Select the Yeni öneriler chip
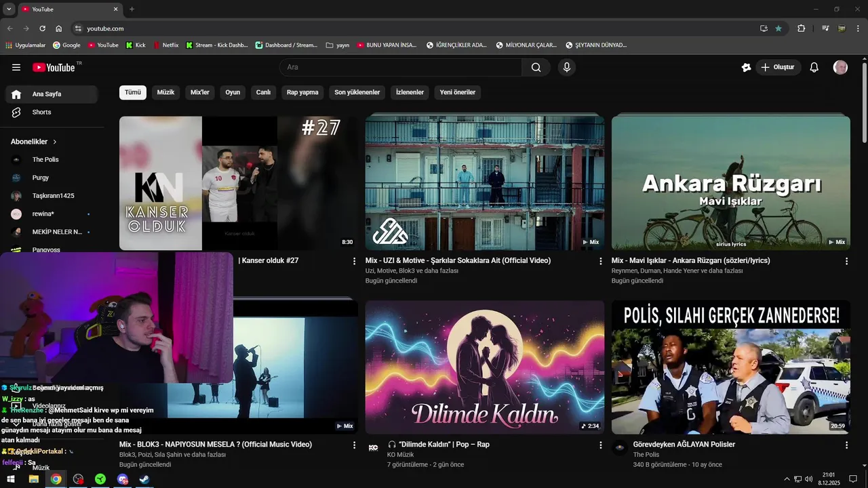This screenshot has height=488, width=868. click(x=458, y=92)
